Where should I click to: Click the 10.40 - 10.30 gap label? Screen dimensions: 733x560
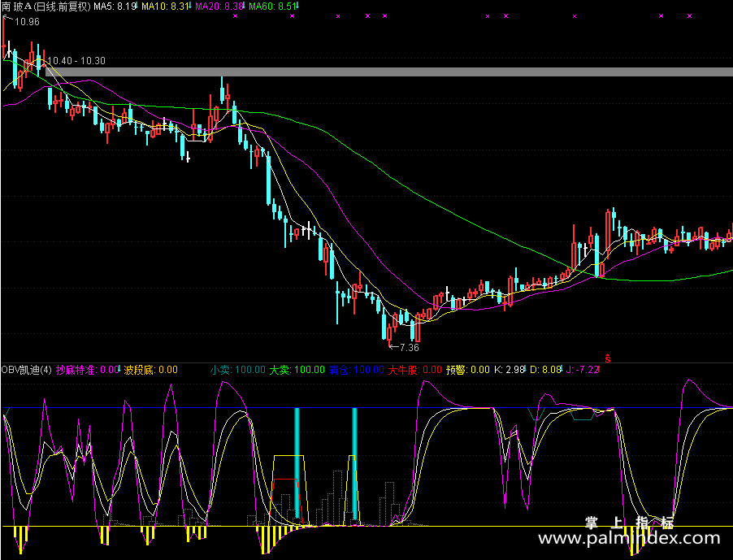[x=76, y=61]
